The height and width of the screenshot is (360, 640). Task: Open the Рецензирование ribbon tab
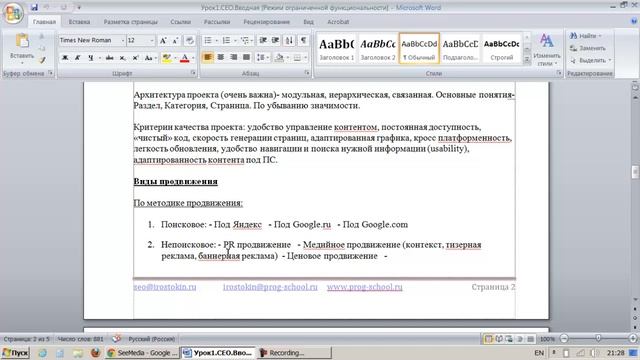[267, 22]
